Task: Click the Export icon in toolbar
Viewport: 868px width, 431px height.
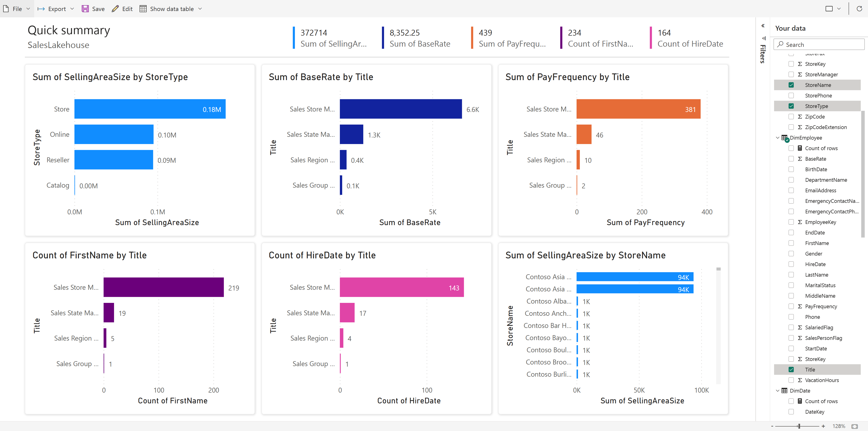Action: tap(41, 8)
